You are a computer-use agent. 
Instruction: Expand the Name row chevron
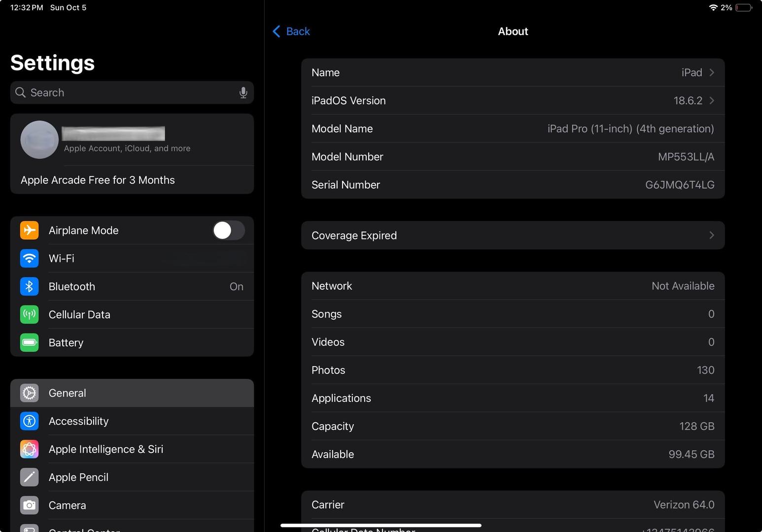pos(711,72)
